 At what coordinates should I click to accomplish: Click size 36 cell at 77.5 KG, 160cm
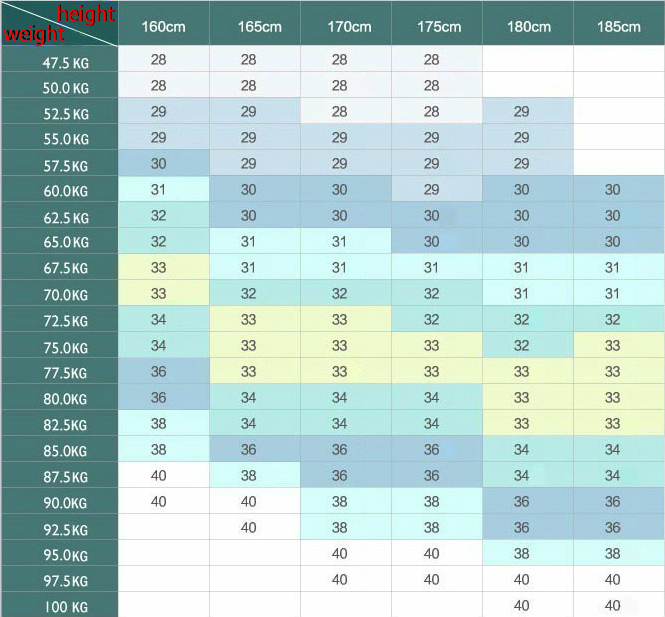[159, 371]
